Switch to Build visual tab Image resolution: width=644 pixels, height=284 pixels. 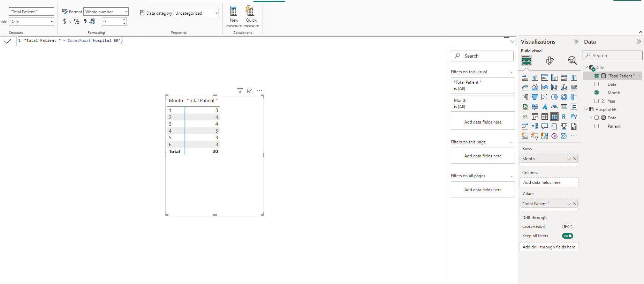click(x=526, y=61)
